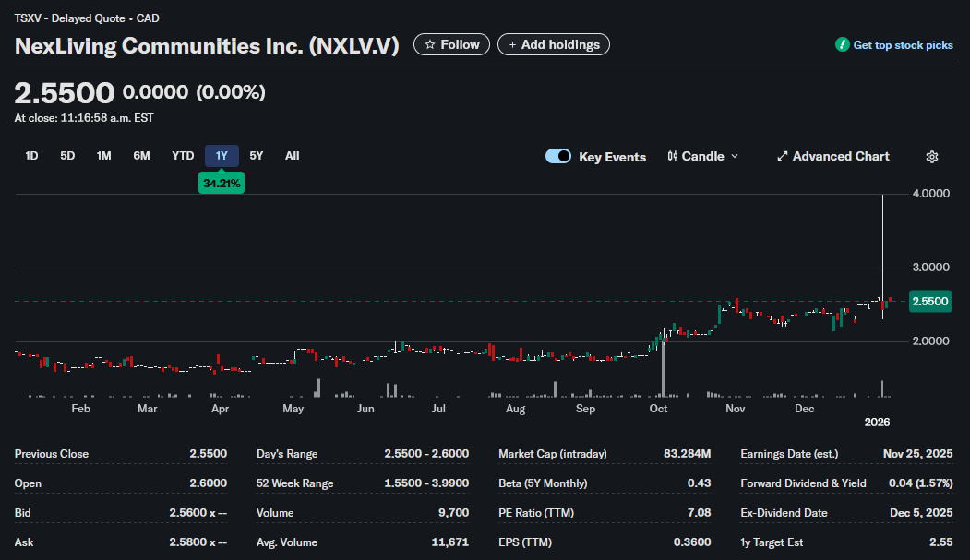Choose the YTD range
The height and width of the screenshot is (560, 970).
coord(183,156)
